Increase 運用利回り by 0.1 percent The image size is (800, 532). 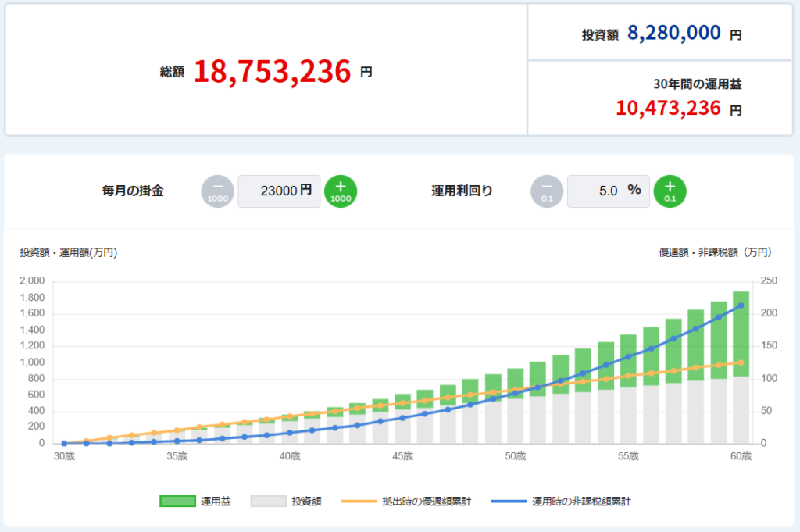tap(670, 191)
